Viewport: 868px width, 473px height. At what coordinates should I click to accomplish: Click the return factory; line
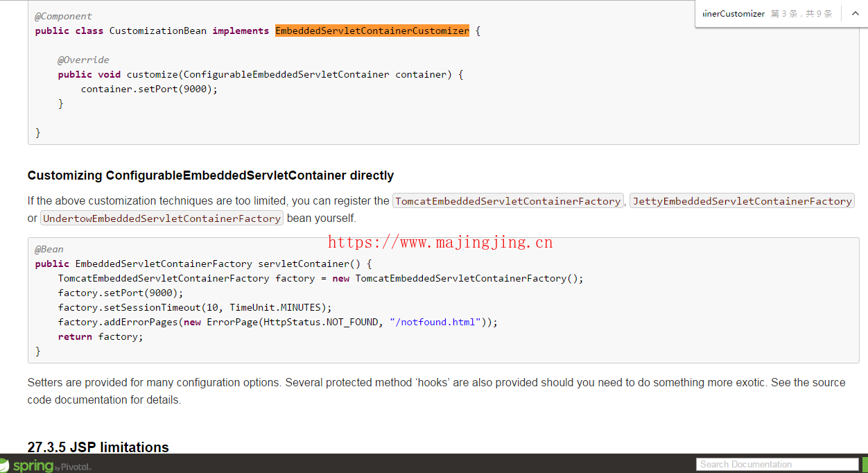[101, 336]
